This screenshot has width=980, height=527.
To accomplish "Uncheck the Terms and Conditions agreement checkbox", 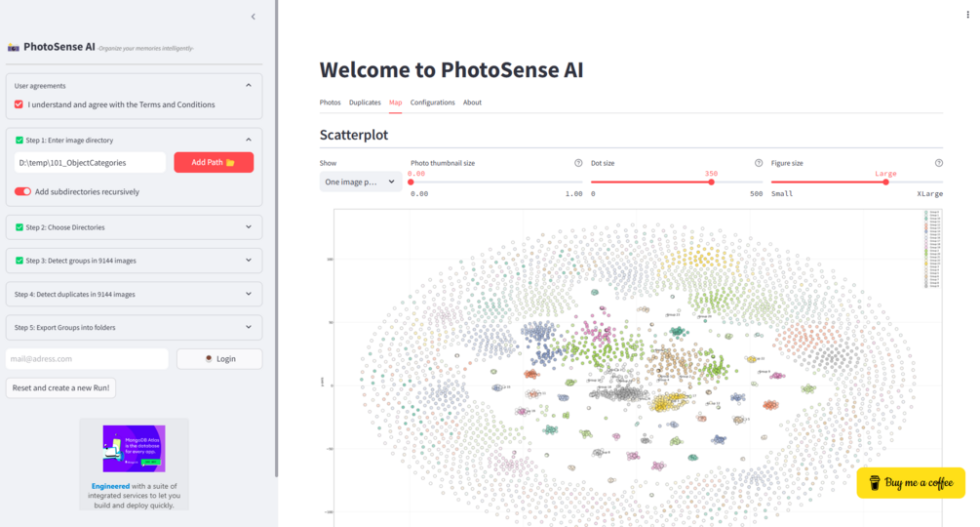I will coord(19,104).
